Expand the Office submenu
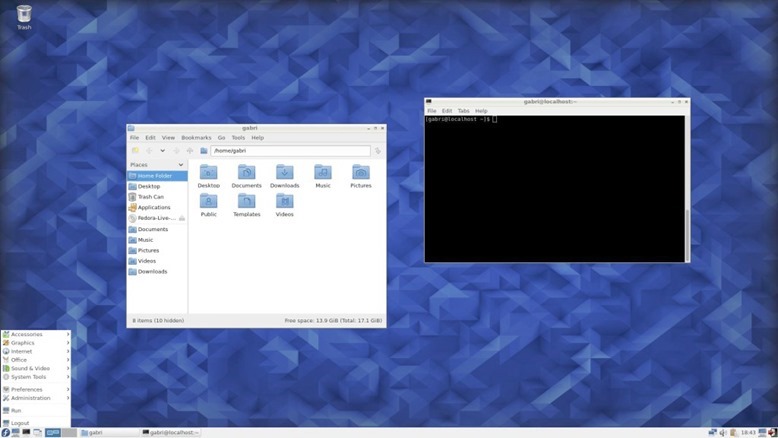Screen dimensions: 778x438 pos(36,360)
